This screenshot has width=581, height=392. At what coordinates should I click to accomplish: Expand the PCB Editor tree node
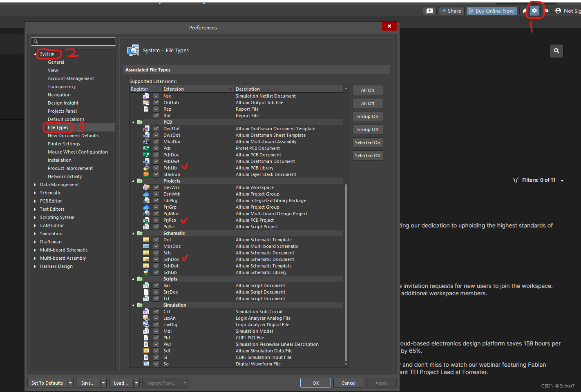coord(35,201)
